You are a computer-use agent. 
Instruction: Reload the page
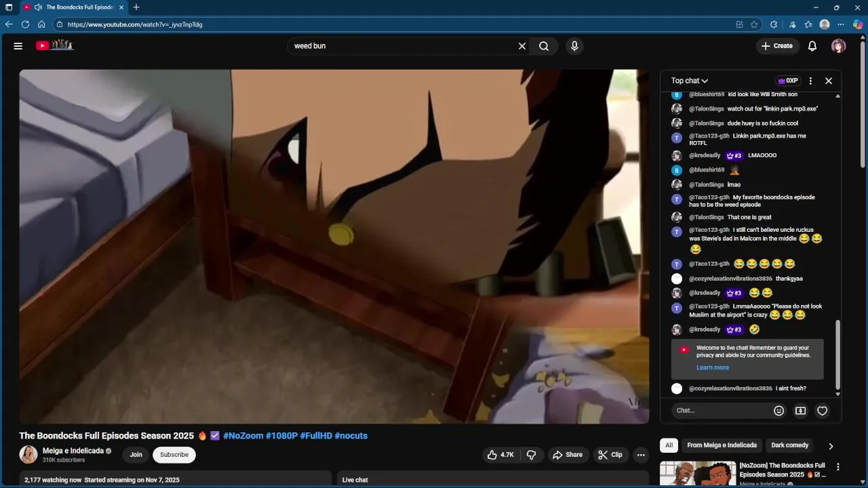(x=25, y=24)
